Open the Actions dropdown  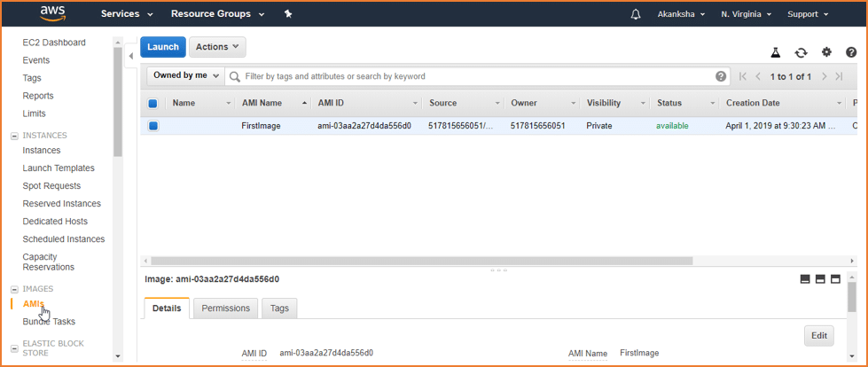coord(217,47)
